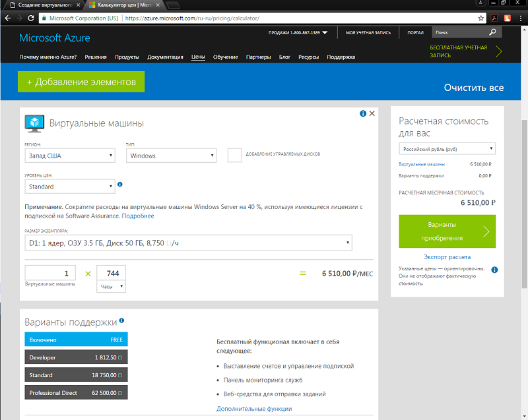Open the Партнеры menu item
Screen dimensions: 528x420
(x=258, y=57)
